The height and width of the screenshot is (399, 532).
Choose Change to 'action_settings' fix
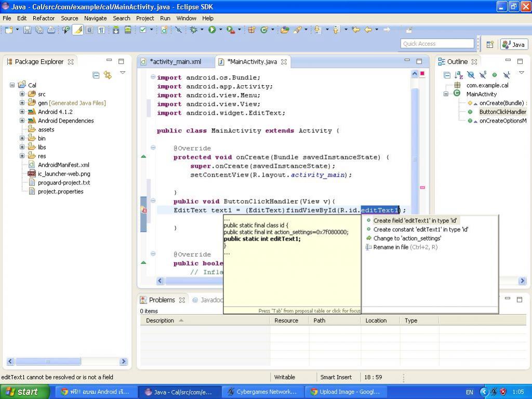(x=407, y=238)
